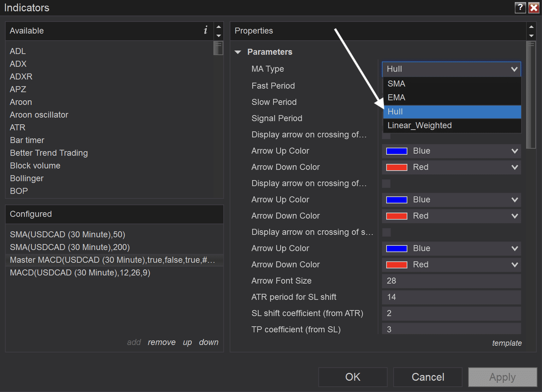Click Available panel scroll down arrow
542x392 pixels.
pos(219,36)
